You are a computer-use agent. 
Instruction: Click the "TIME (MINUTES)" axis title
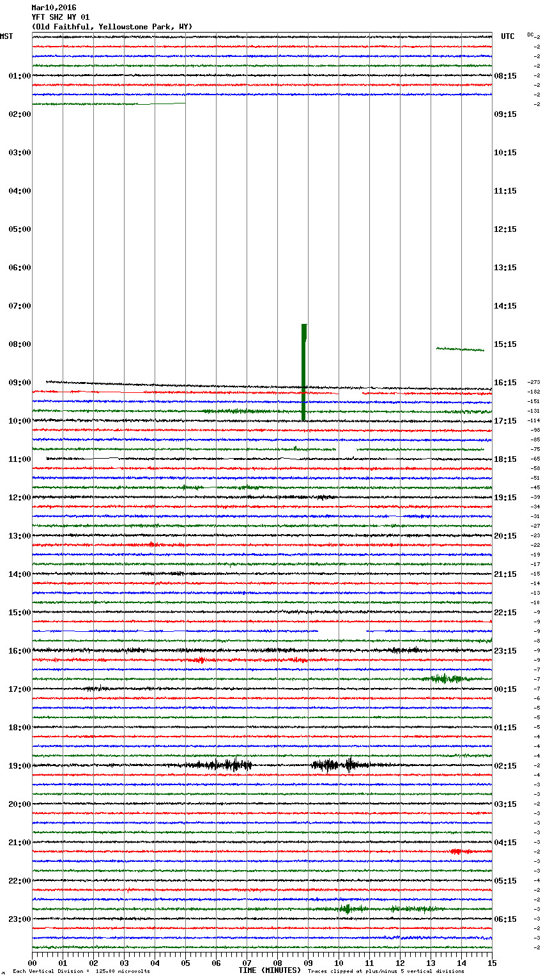[x=270, y=970]
